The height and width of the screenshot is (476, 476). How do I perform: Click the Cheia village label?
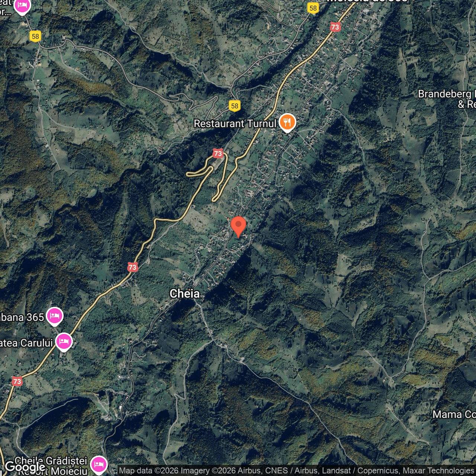[184, 293]
